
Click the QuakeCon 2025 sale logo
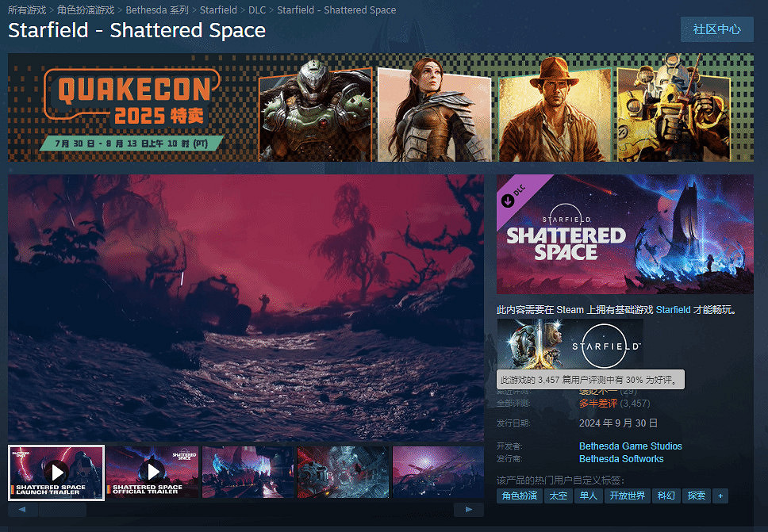(131, 106)
